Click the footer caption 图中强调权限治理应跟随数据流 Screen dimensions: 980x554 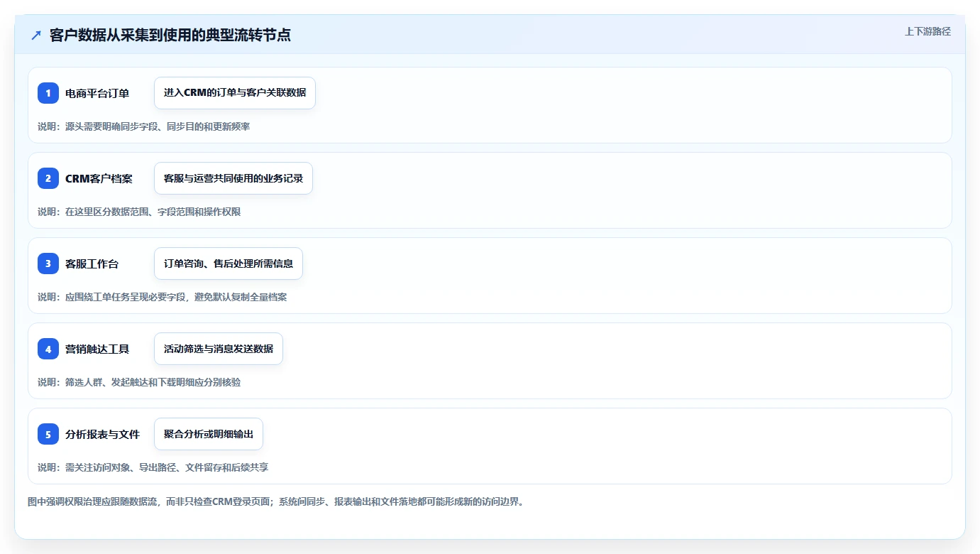276,501
